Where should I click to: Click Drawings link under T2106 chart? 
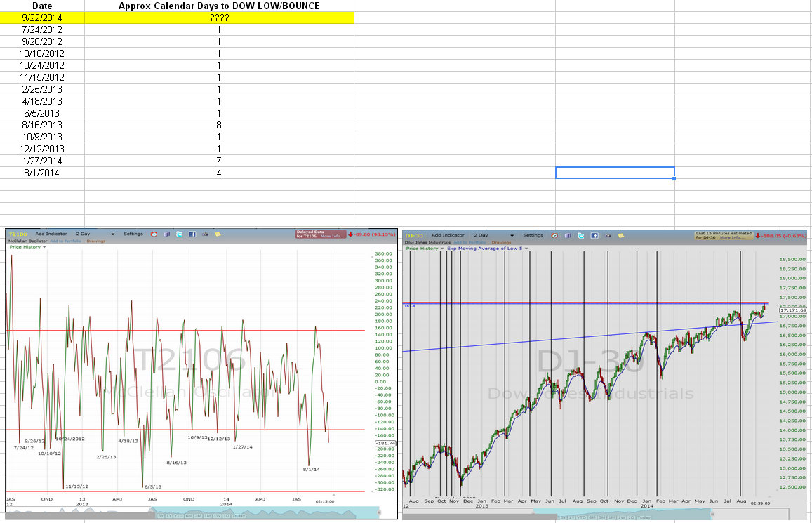point(96,241)
